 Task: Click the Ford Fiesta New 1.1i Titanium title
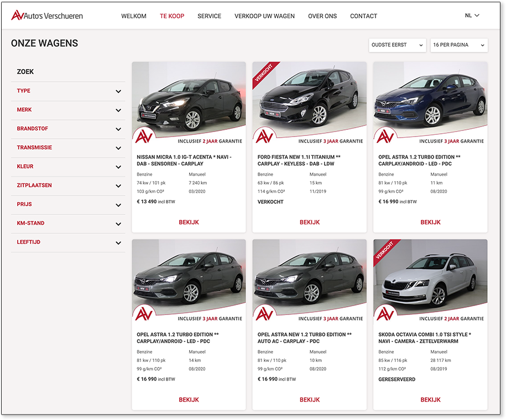coord(299,160)
